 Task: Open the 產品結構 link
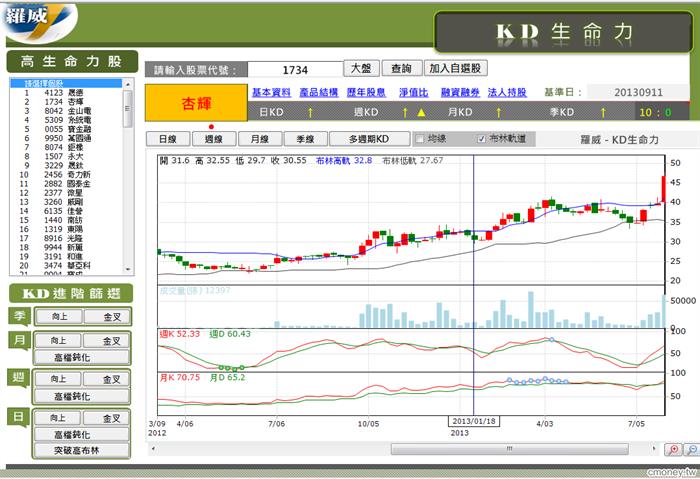(319, 92)
